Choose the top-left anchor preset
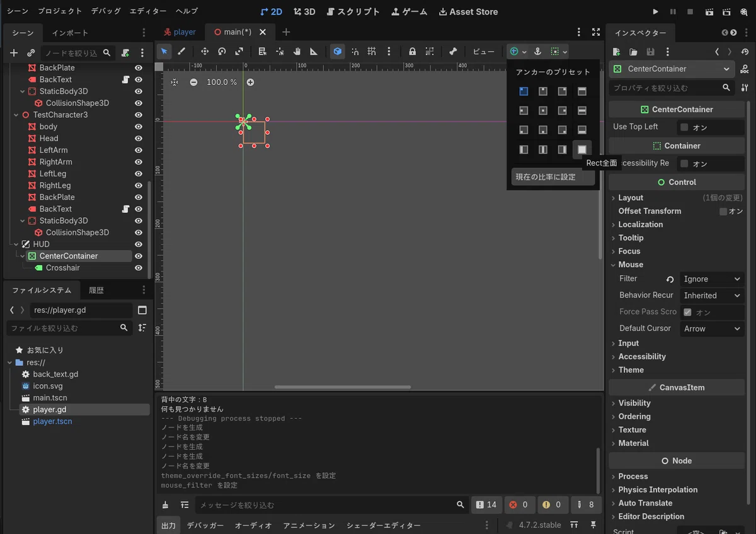The image size is (756, 534). 524,91
